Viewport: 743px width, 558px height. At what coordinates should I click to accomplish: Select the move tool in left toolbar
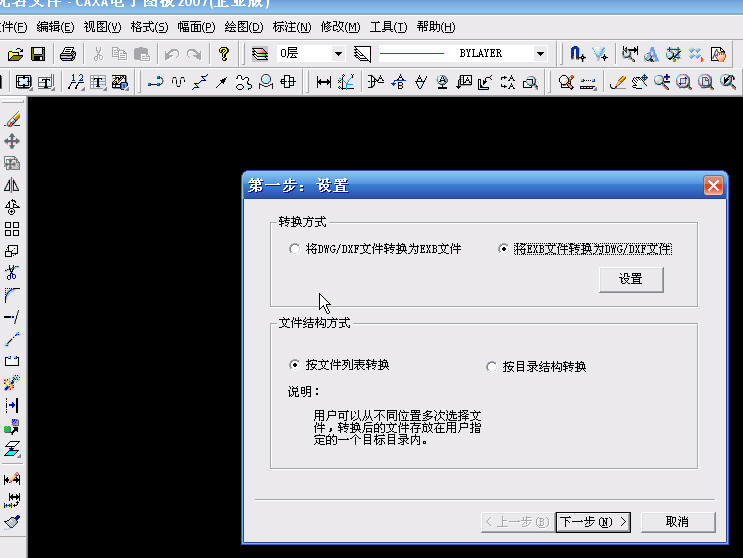pos(12,141)
